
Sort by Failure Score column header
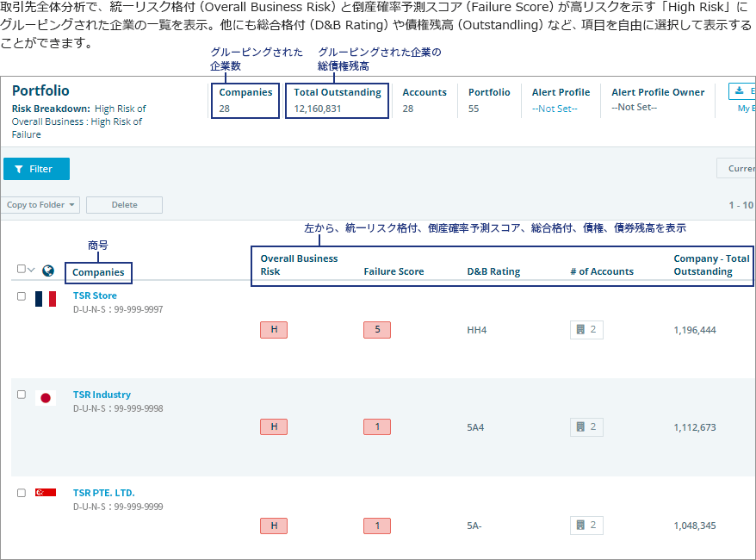[393, 271]
